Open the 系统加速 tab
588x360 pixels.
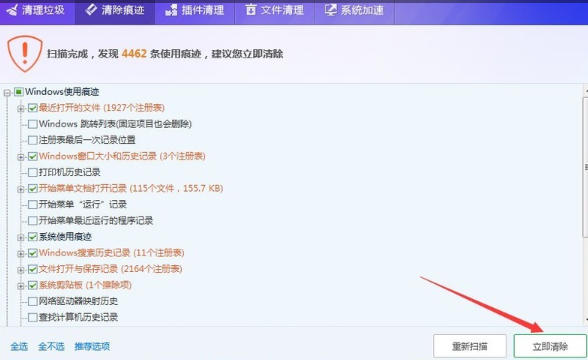pyautogui.click(x=354, y=11)
